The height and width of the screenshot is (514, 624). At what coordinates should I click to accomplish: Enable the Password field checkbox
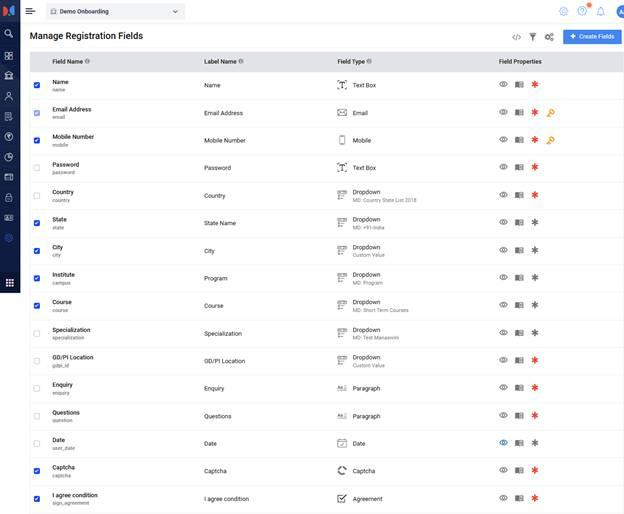coord(37,168)
